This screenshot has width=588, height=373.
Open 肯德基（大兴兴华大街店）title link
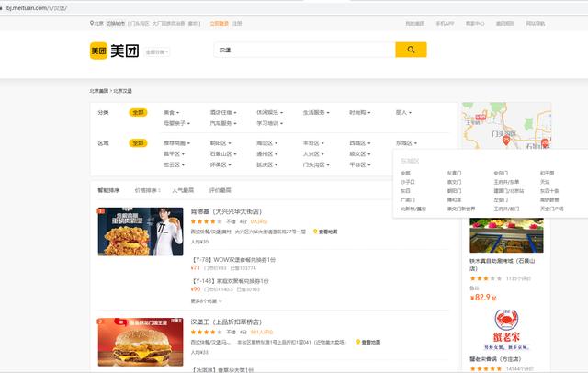click(x=226, y=212)
